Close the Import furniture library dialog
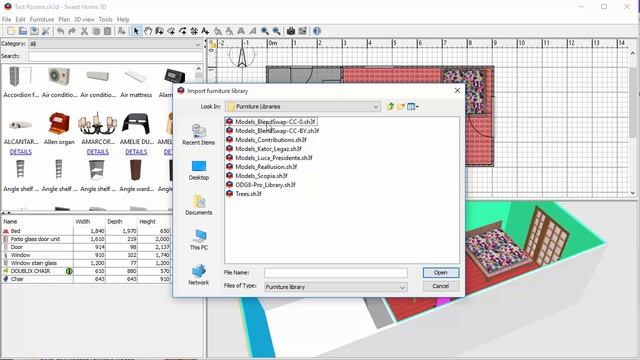 pyautogui.click(x=457, y=91)
